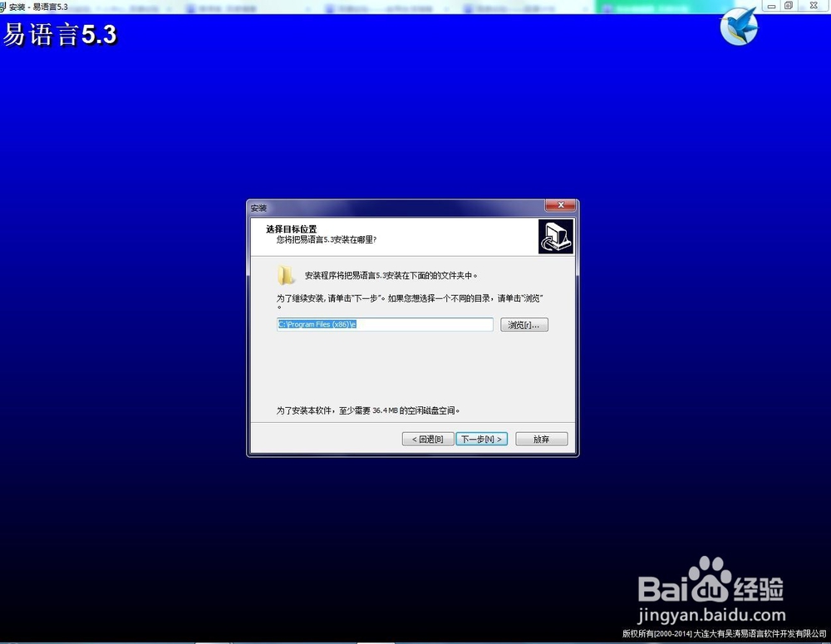Click the 下一步[N] next button
This screenshot has height=644, width=831.
[482, 439]
